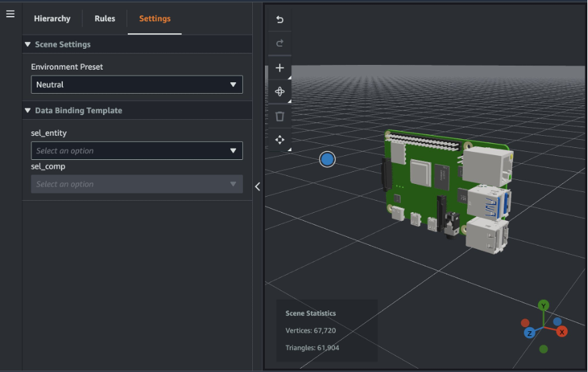The height and width of the screenshot is (372, 588).
Task: Click the redo arrow in viewport toolbar
Action: 280,43
